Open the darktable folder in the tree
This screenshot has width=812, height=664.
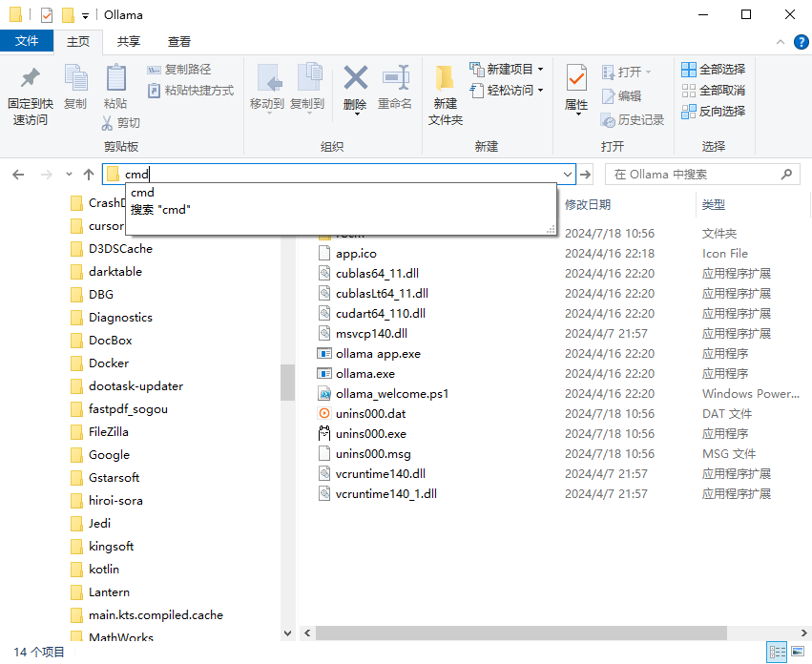click(x=115, y=271)
